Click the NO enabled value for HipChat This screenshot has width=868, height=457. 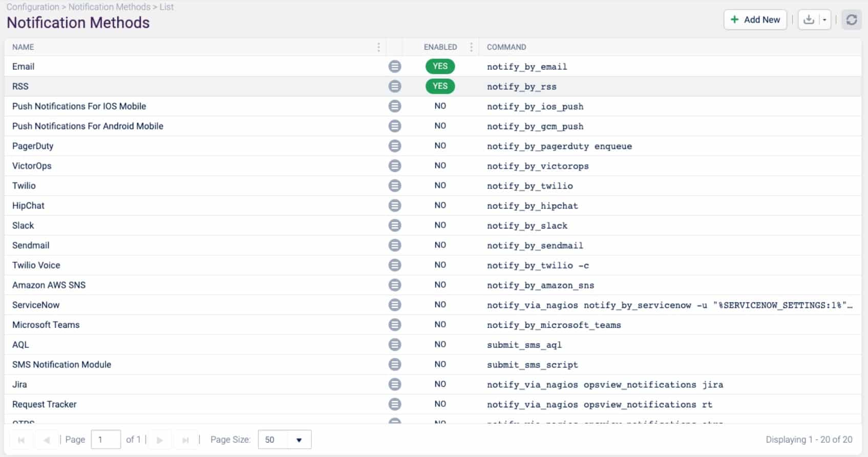click(440, 205)
